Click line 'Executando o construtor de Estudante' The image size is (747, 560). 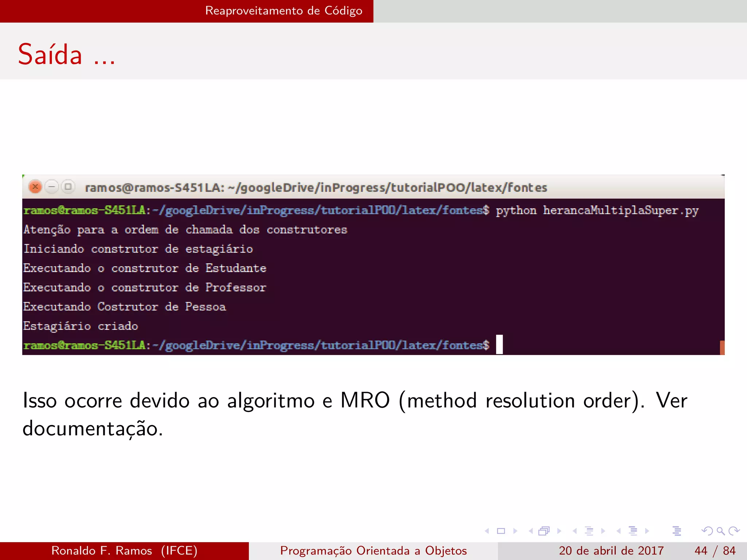pos(145,268)
